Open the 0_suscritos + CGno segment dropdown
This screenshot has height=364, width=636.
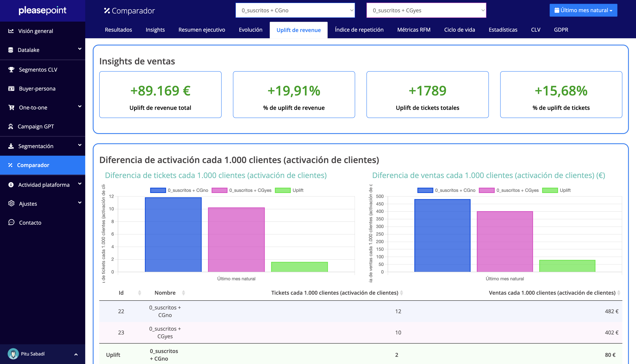click(295, 10)
